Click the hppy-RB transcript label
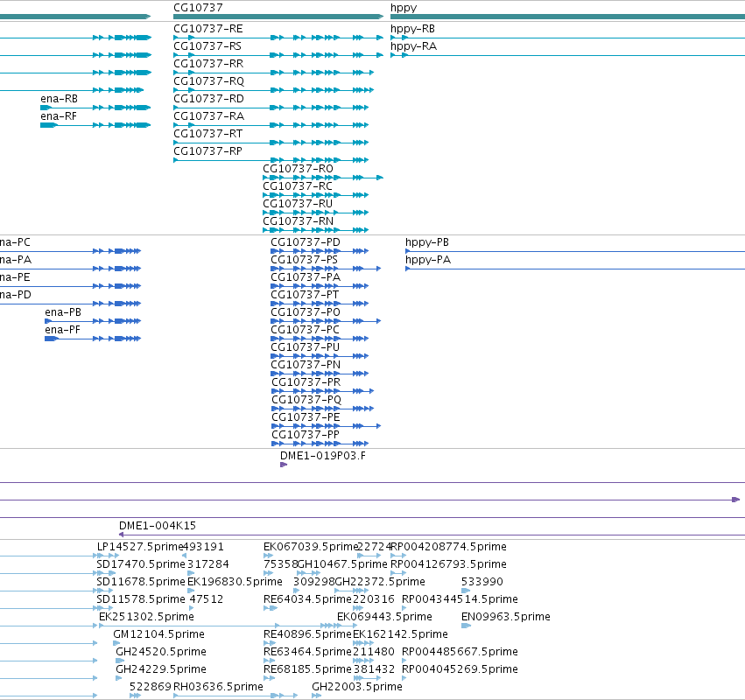The width and height of the screenshot is (745, 700). (x=412, y=29)
